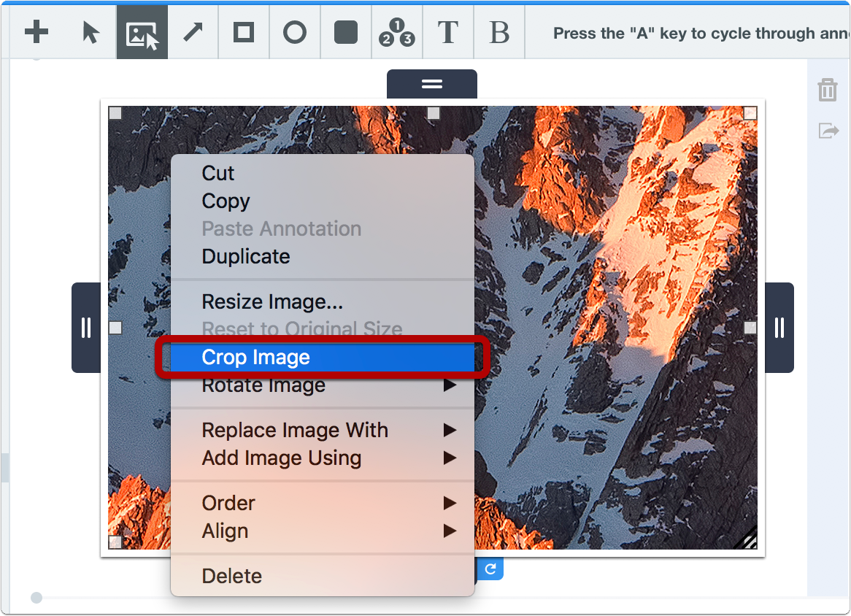
Task: Expand the Replace Image With submenu
Action: [323, 430]
